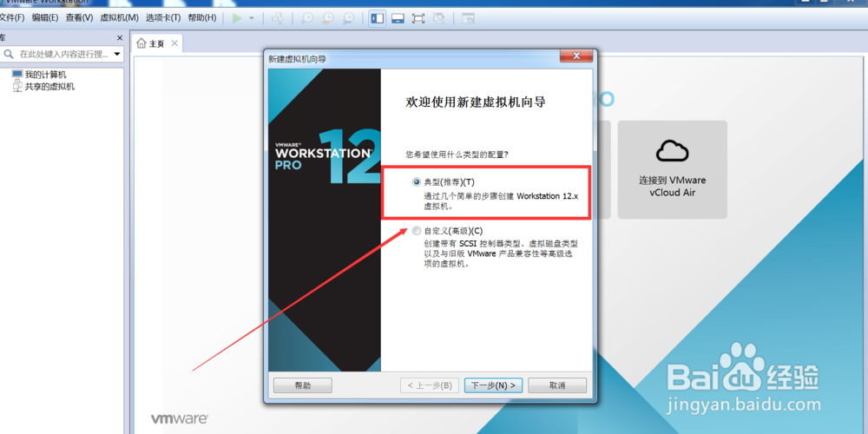
Task: Click the vCloud Air cloud icon
Action: (672, 150)
